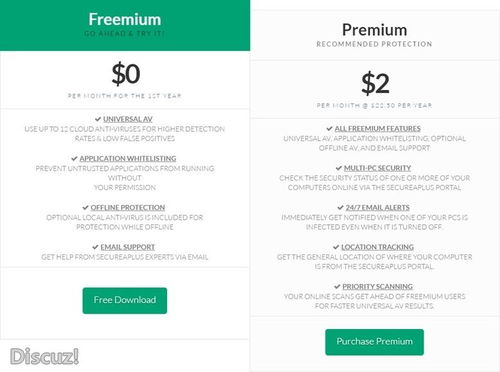
Task: Click the checkmark next to Location Tracking
Action: pyautogui.click(x=336, y=247)
